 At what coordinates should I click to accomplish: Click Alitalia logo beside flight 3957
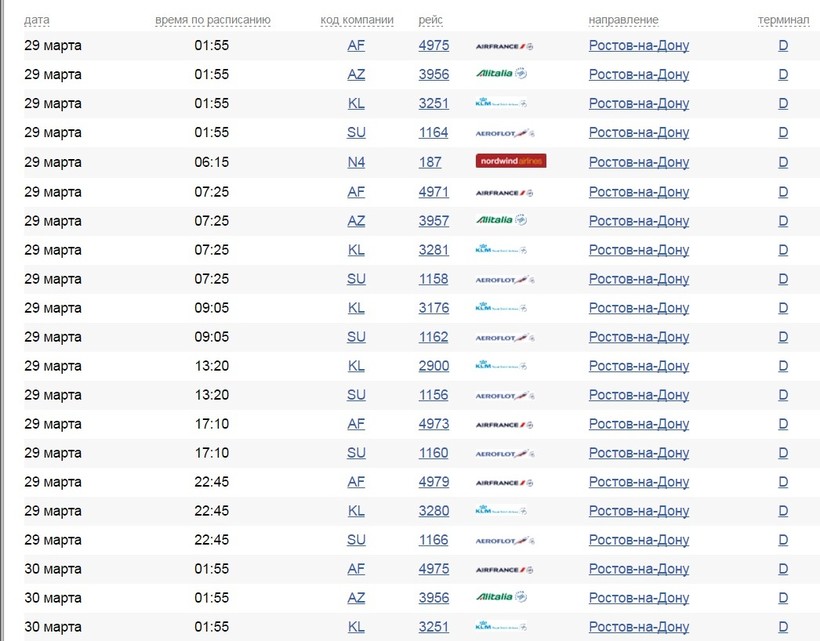pyautogui.click(x=502, y=220)
